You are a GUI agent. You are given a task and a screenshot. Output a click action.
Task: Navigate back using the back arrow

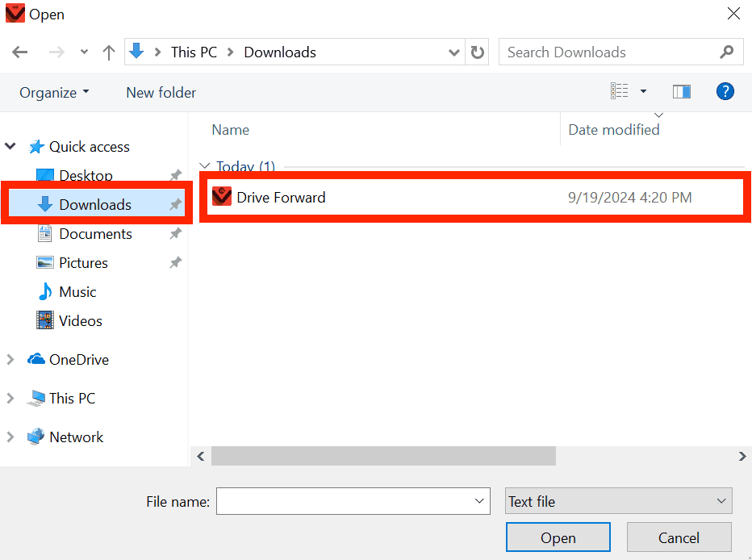pos(19,52)
